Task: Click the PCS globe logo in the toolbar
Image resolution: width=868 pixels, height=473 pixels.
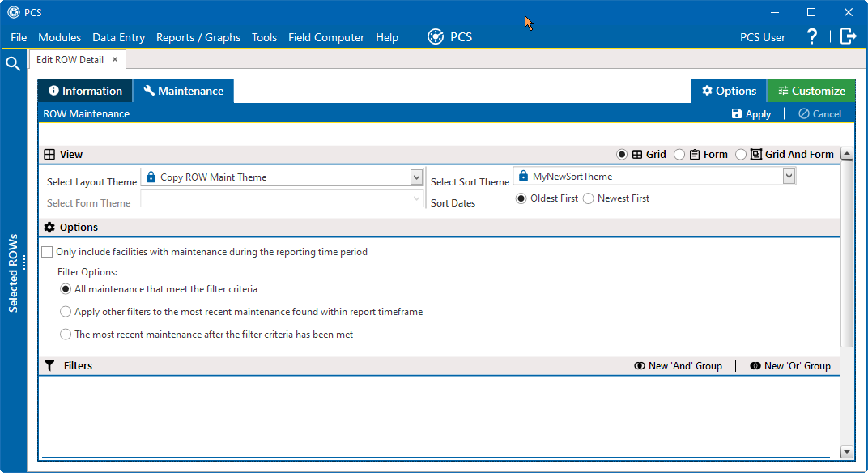Action: [x=435, y=36]
